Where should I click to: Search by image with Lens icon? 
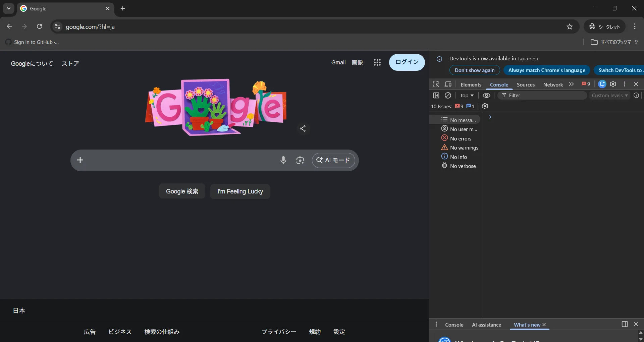[x=300, y=160]
